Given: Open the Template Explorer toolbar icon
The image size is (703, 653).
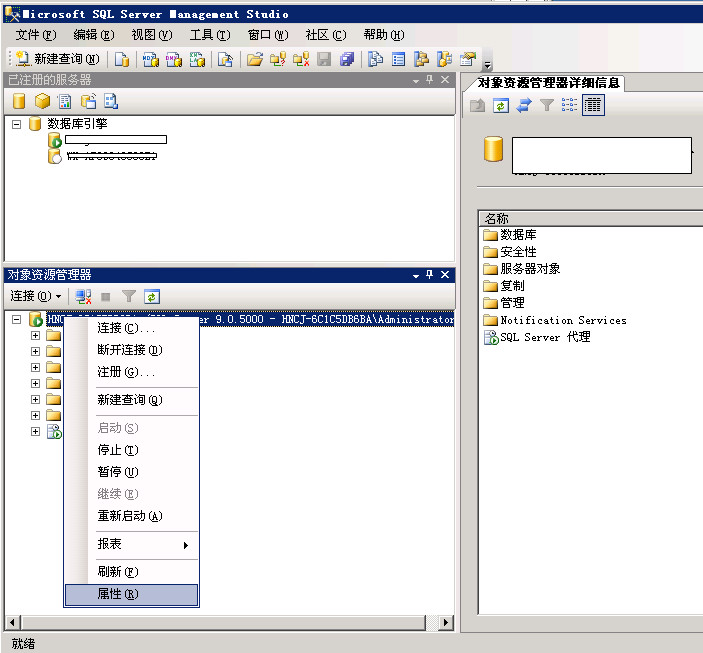Looking at the screenshot, I should click(x=444, y=59).
